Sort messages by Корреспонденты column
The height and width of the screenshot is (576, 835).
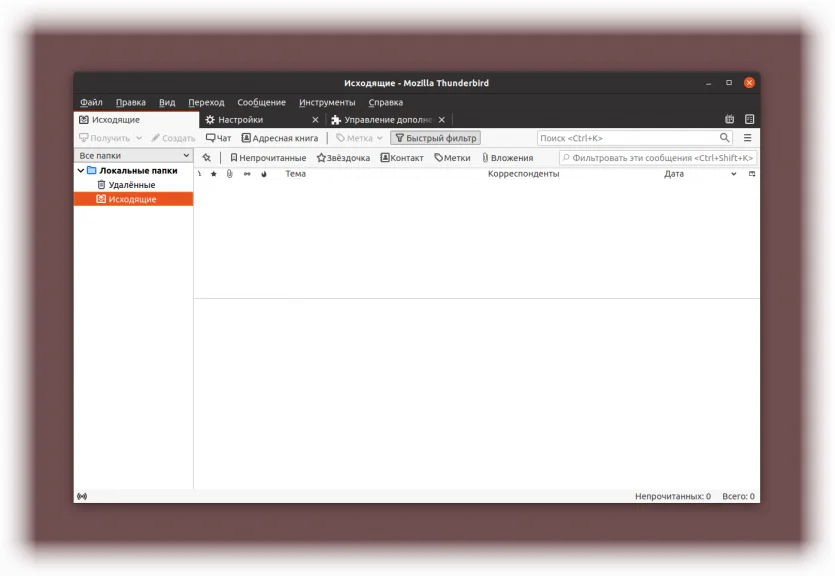coord(523,174)
